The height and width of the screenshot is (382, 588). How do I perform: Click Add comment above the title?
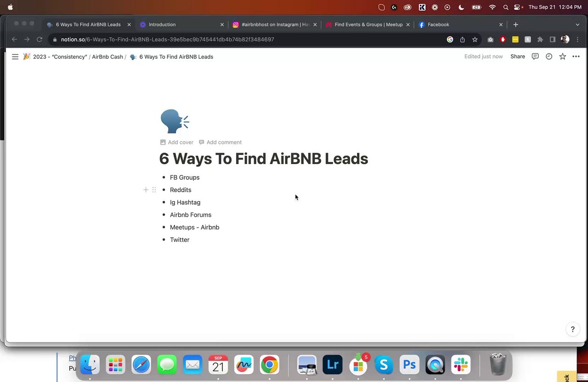click(220, 142)
